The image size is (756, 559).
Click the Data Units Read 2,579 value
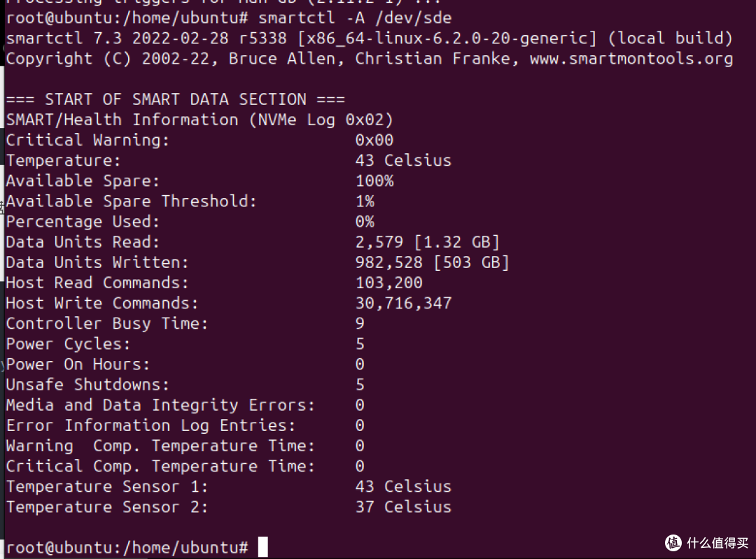click(379, 242)
